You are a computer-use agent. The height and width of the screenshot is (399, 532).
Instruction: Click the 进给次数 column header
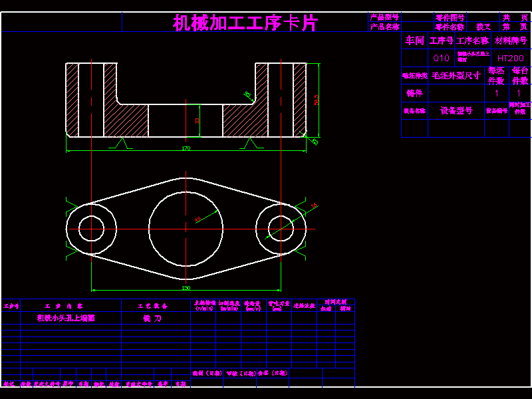tap(305, 306)
